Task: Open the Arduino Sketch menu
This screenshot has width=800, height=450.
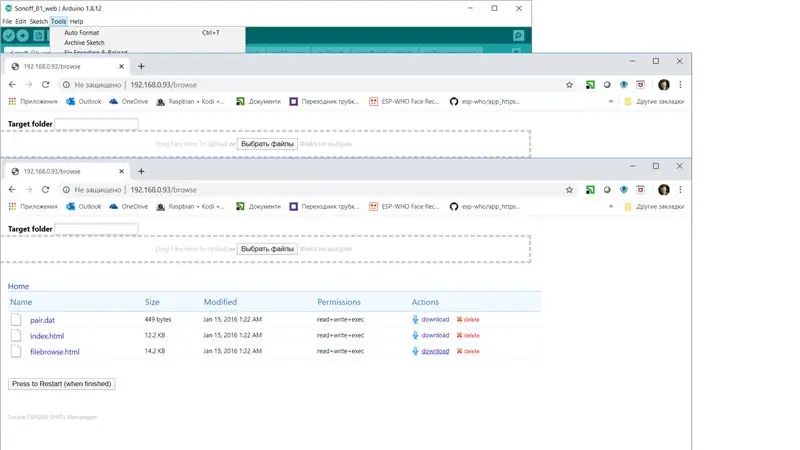Action: [x=38, y=21]
